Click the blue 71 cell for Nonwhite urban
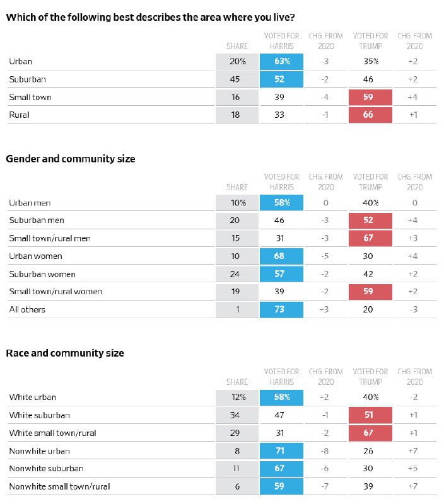This screenshot has height=504, width=444. [x=281, y=451]
